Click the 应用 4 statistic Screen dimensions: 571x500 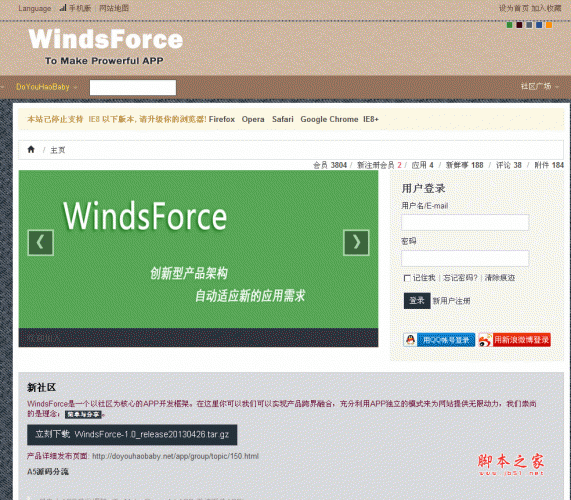tap(422, 165)
